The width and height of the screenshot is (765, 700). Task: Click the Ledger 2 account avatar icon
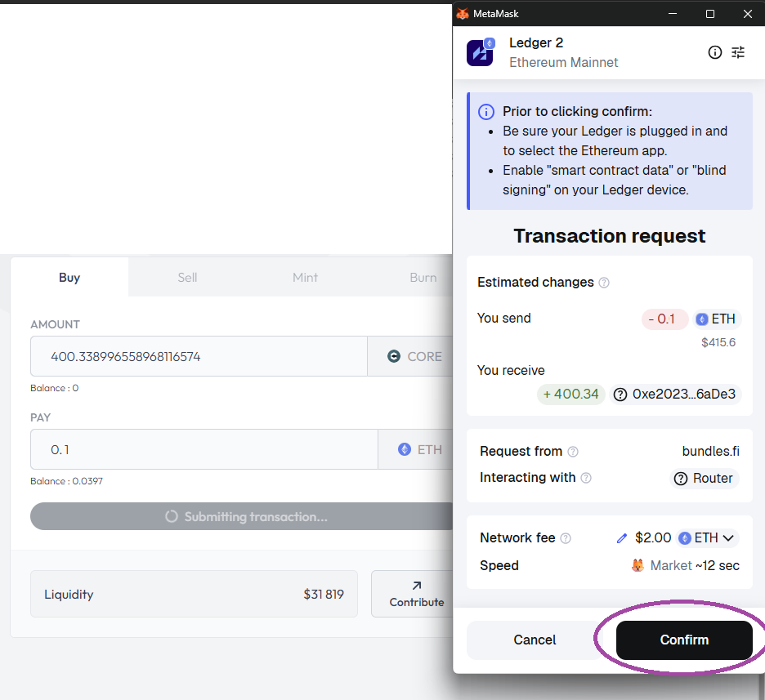click(x=481, y=52)
